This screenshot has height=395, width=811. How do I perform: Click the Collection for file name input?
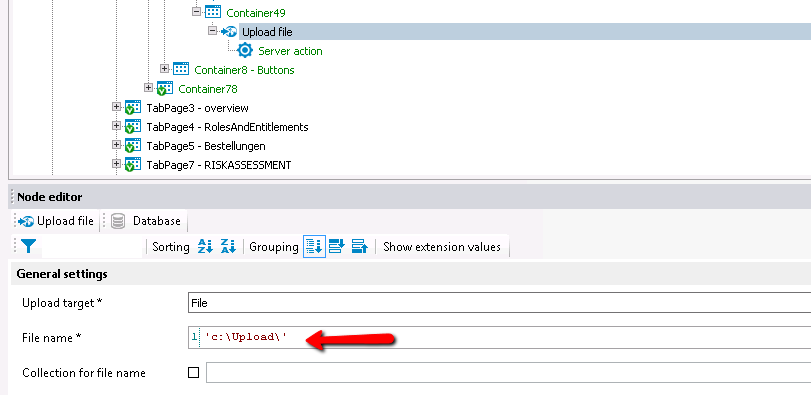coord(508,372)
